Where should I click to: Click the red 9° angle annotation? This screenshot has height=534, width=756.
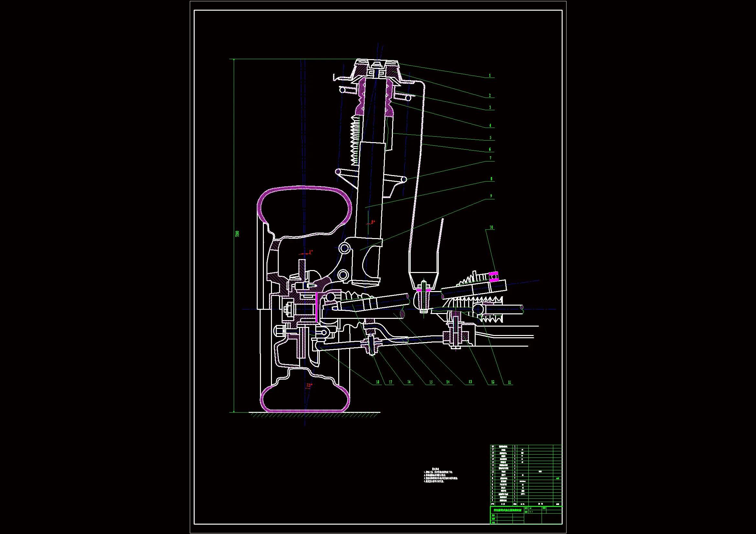click(x=373, y=222)
